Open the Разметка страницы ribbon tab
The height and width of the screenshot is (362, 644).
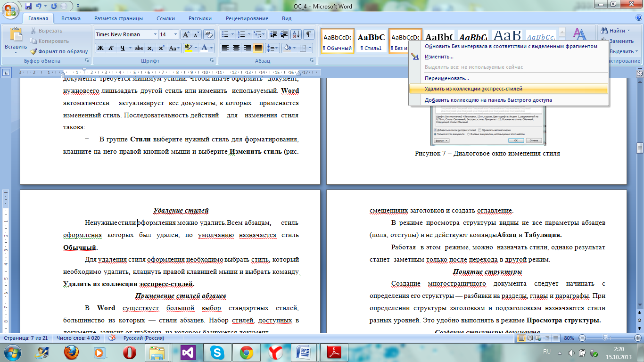[x=118, y=18]
